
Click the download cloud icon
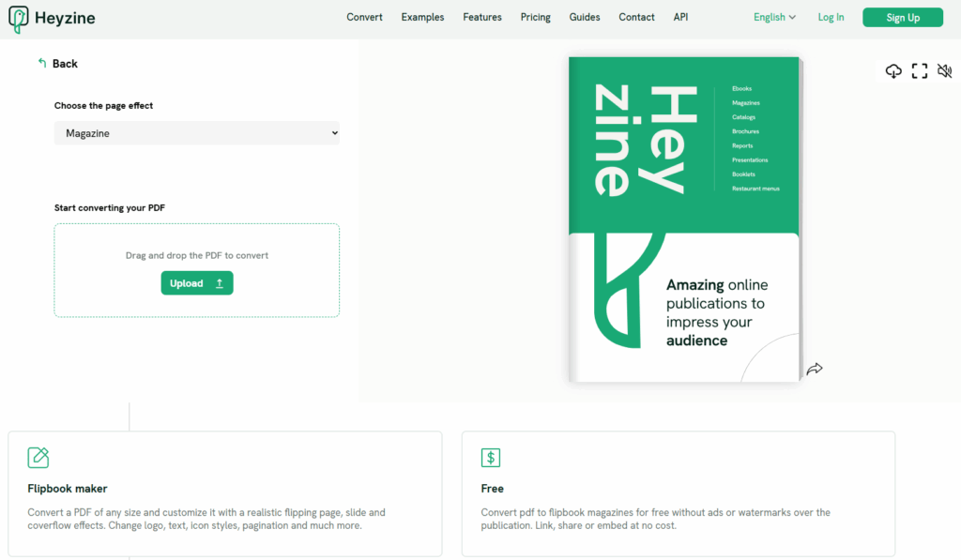coord(893,71)
